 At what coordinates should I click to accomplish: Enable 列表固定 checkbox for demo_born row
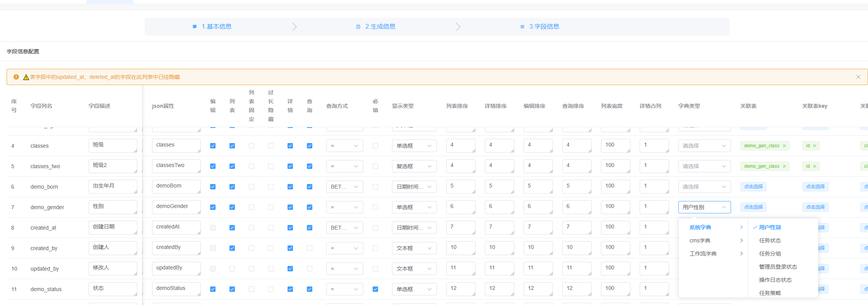pos(252,187)
